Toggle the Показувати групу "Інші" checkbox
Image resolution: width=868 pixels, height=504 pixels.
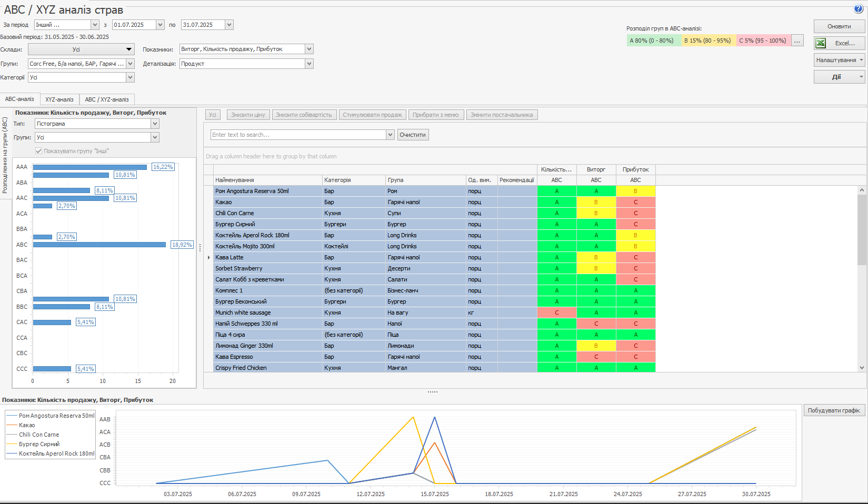click(x=38, y=151)
